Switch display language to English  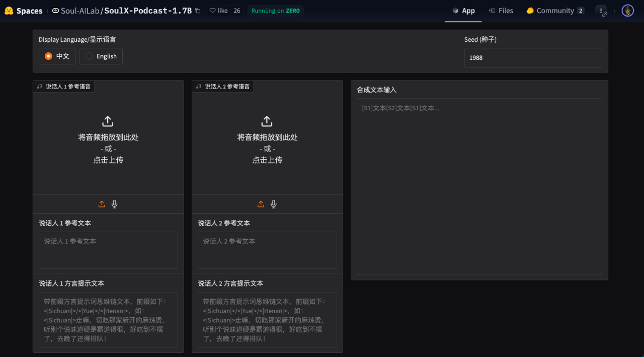point(101,56)
